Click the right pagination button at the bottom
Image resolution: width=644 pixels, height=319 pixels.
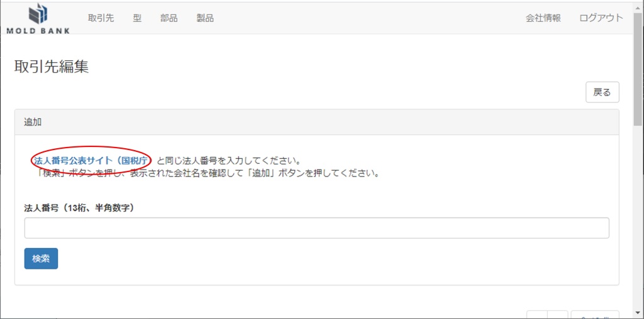(x=558, y=315)
